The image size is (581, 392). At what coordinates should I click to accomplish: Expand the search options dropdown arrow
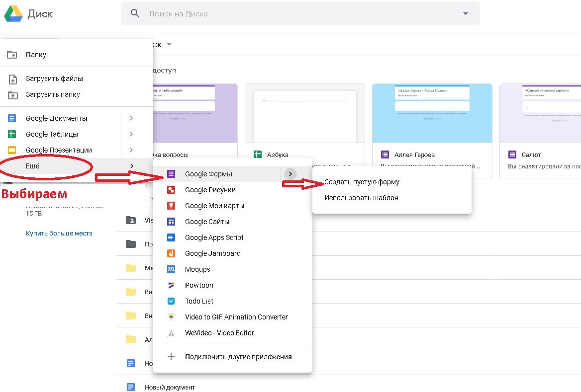tap(466, 14)
